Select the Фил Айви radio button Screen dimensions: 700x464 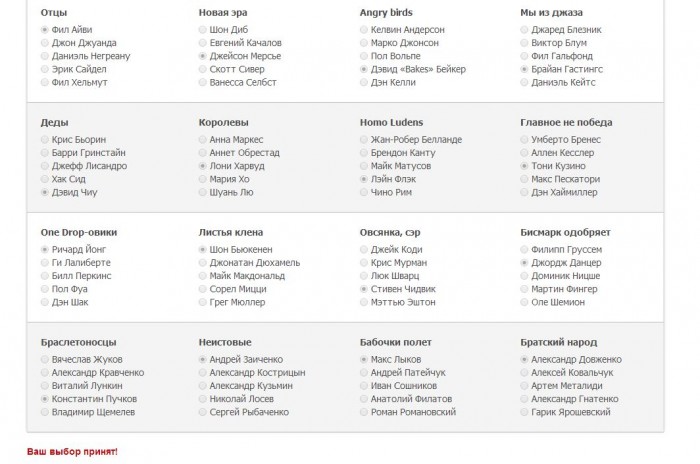pyautogui.click(x=45, y=30)
